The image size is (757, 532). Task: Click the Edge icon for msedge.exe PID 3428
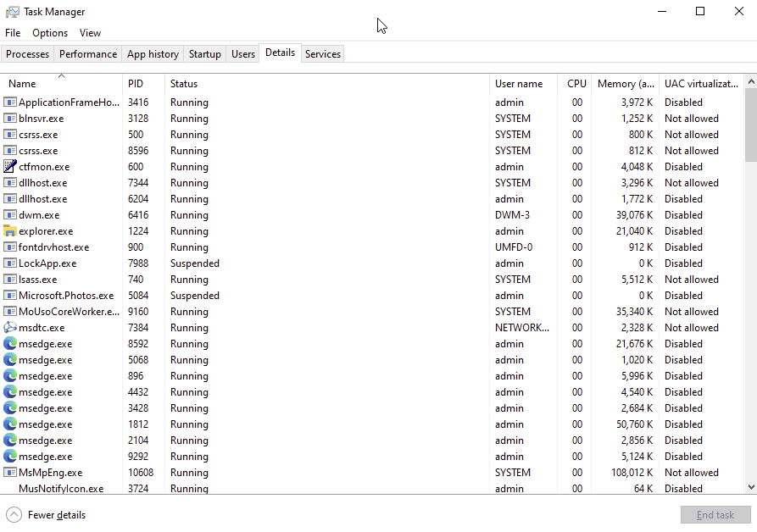point(9,408)
